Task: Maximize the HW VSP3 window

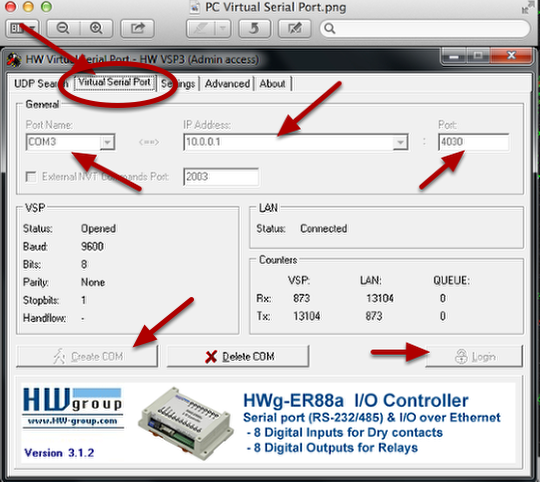Action: 478,56
